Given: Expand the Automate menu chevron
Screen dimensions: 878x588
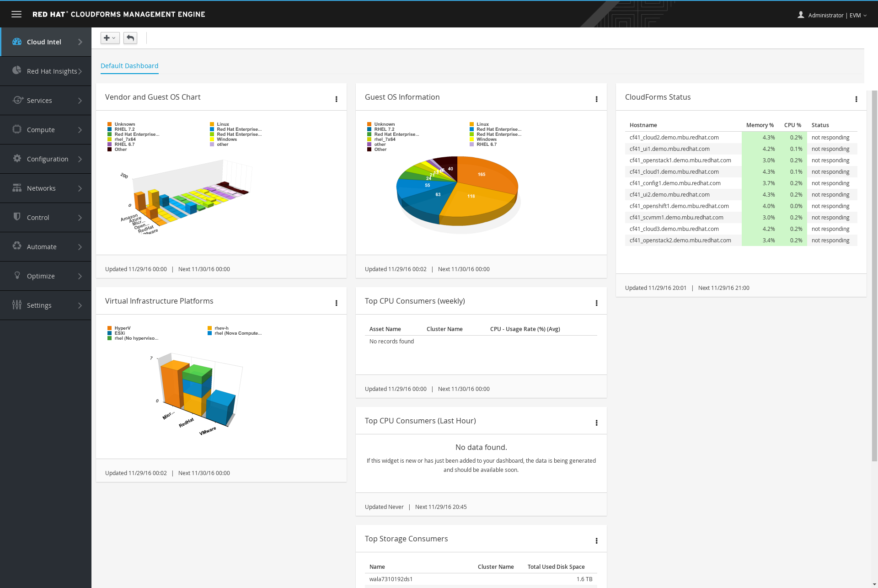Looking at the screenshot, I should tap(80, 247).
